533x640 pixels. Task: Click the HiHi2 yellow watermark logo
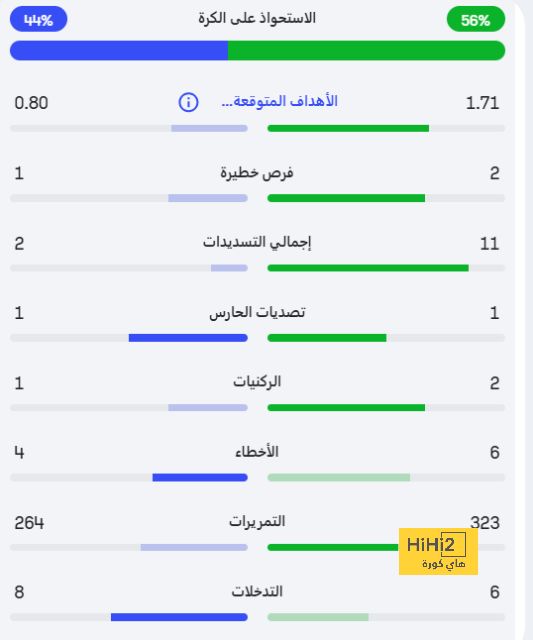[438, 551]
